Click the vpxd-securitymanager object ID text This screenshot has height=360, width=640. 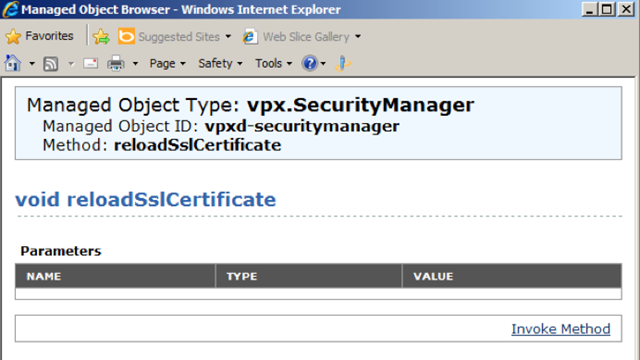302,126
